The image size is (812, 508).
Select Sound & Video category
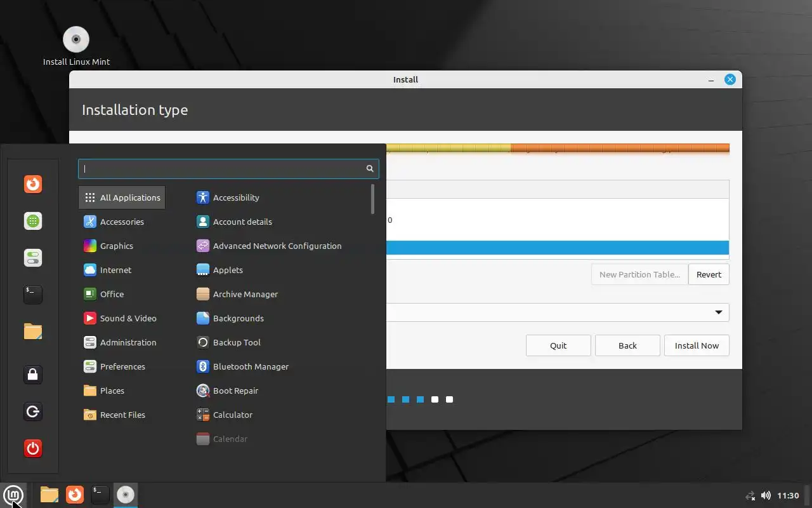122,318
